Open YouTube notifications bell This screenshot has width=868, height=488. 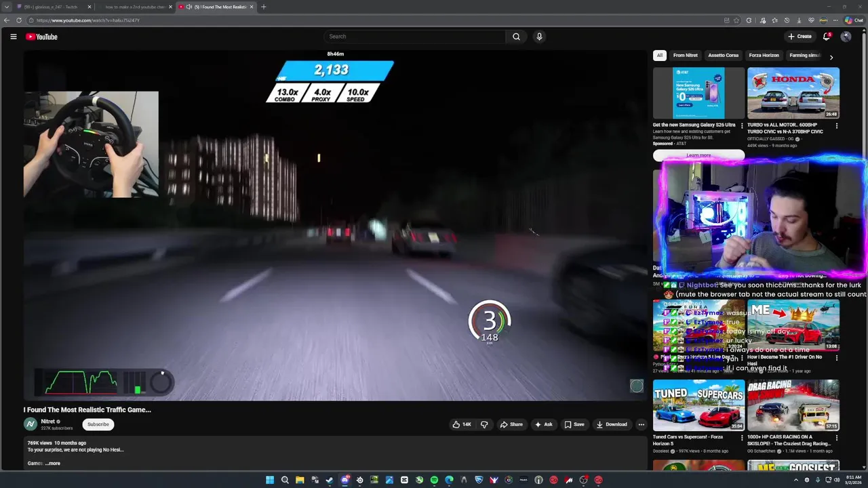point(826,37)
